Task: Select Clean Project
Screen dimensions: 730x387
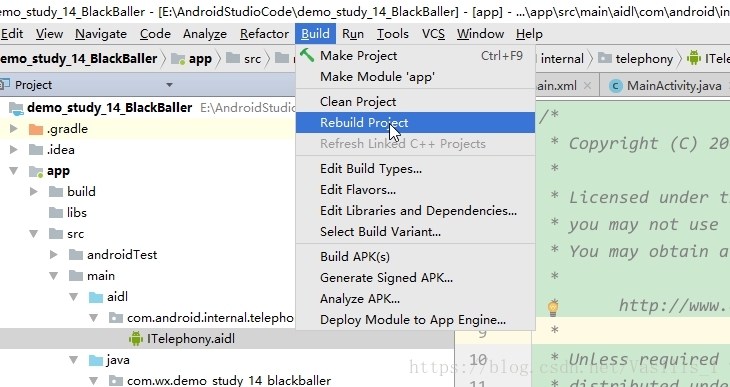Action: coord(415,102)
